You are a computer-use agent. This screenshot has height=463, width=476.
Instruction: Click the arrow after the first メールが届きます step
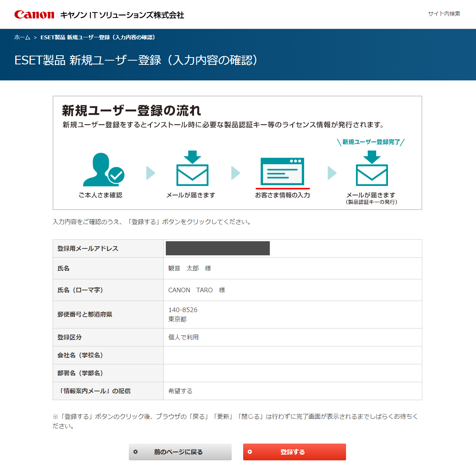point(236,173)
